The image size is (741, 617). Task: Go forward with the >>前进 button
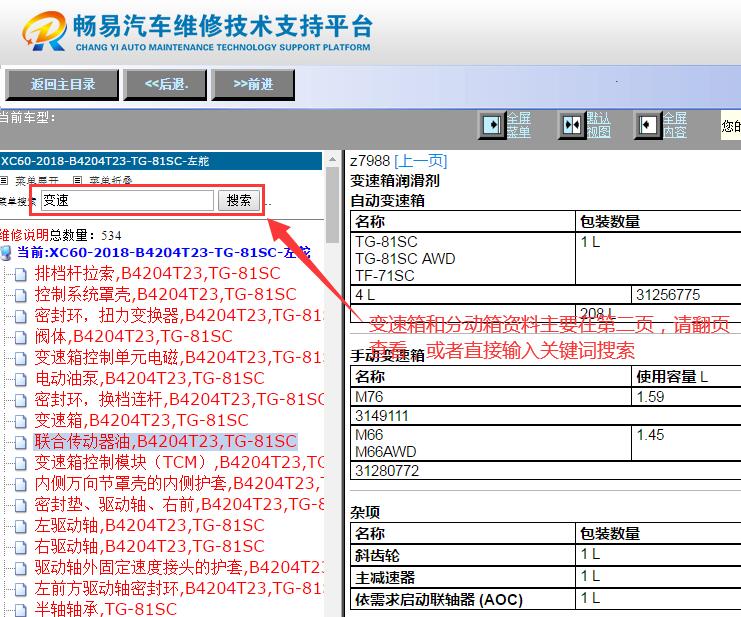253,85
